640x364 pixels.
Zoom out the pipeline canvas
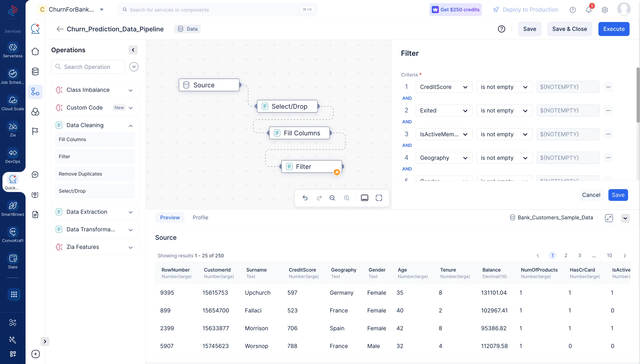pyautogui.click(x=332, y=198)
